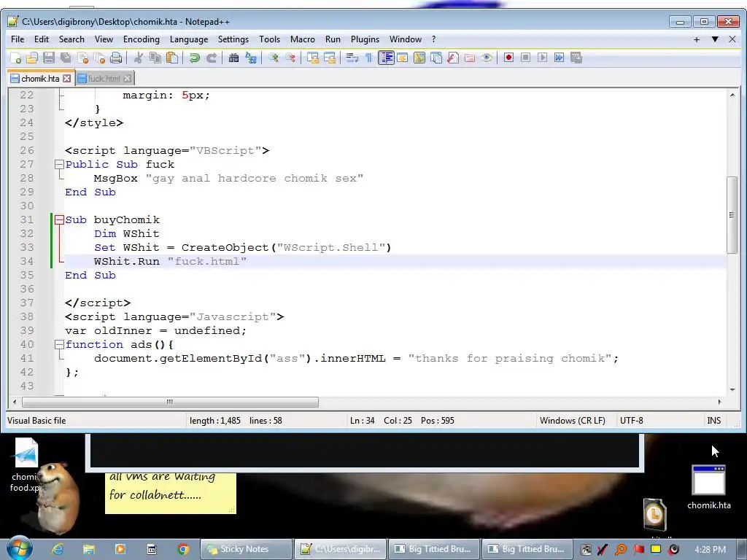Open the Document Map toolbar icon

click(419, 58)
